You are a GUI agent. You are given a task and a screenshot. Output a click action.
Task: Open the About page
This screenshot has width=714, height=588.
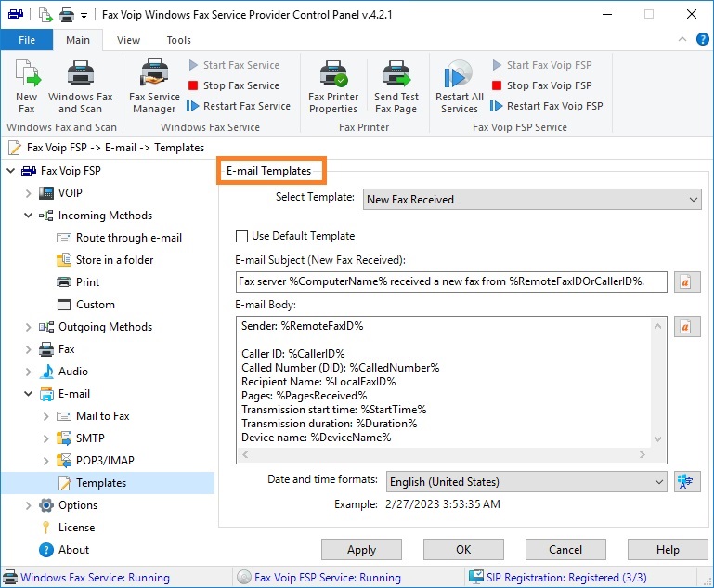coord(65,550)
